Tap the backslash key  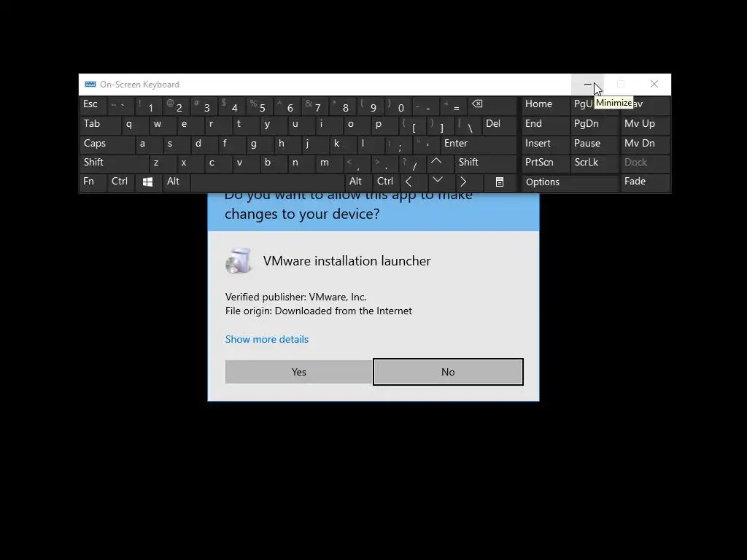pos(468,125)
